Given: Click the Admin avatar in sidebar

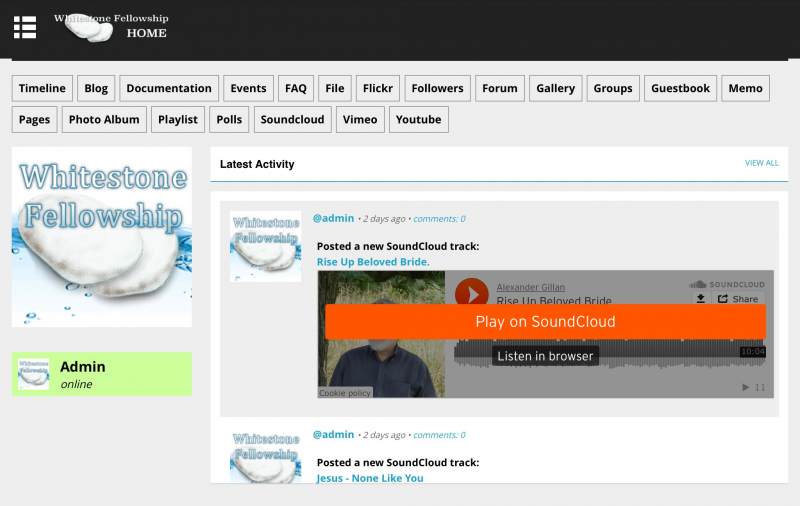Looking at the screenshot, I should pyautogui.click(x=34, y=374).
